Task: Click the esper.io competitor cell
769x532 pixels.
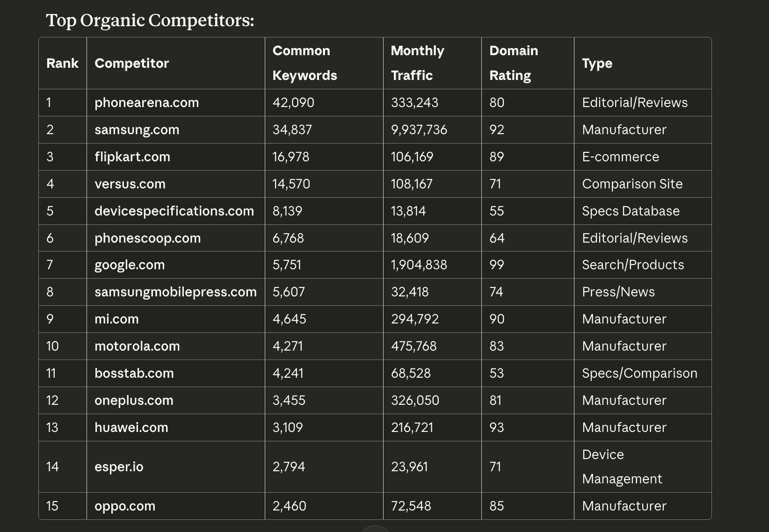Action: click(119, 467)
